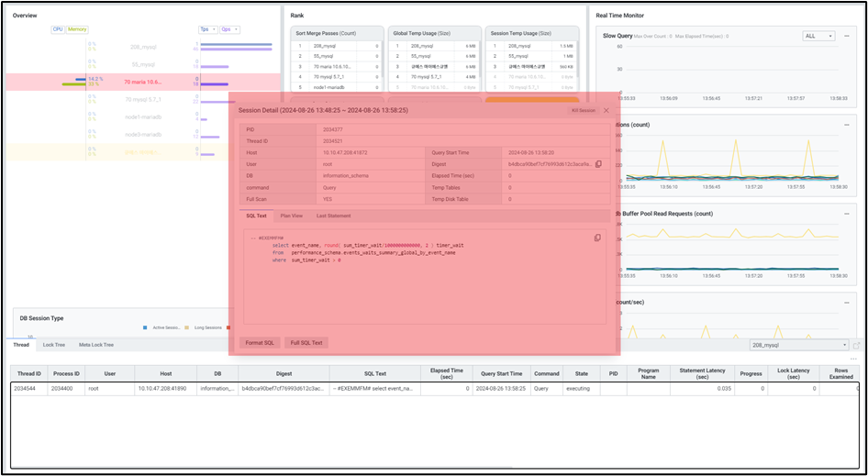Open more options on Buffer Pool Read Requests chart
Viewport: 868px width, 476px height.
pyautogui.click(x=846, y=214)
